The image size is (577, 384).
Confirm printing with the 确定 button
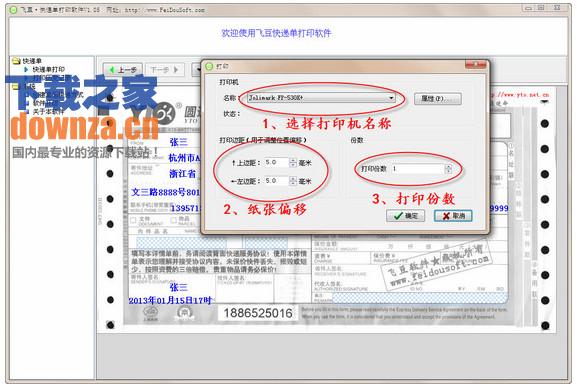point(406,216)
